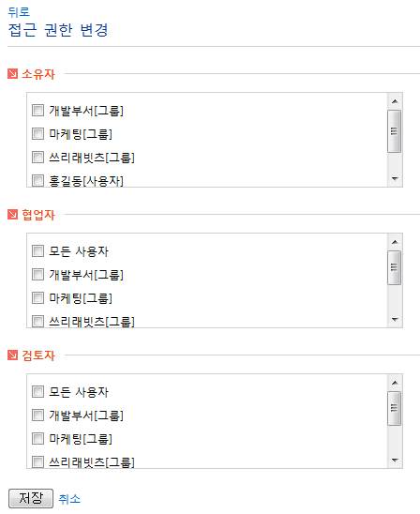The image size is (420, 514).
Task: Enable 모든 사용자 in the 협업자 list
Action: pyautogui.click(x=38, y=251)
